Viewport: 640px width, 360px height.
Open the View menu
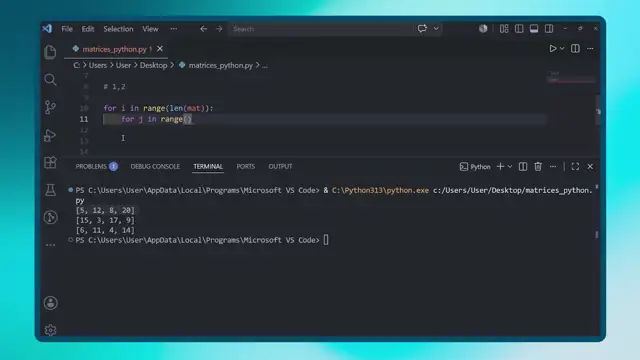point(150,29)
